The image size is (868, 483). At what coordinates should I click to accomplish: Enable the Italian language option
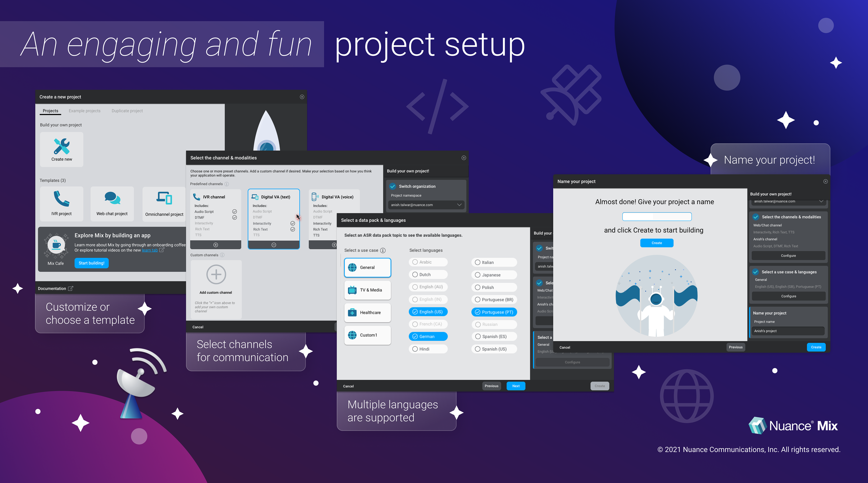[x=494, y=262]
